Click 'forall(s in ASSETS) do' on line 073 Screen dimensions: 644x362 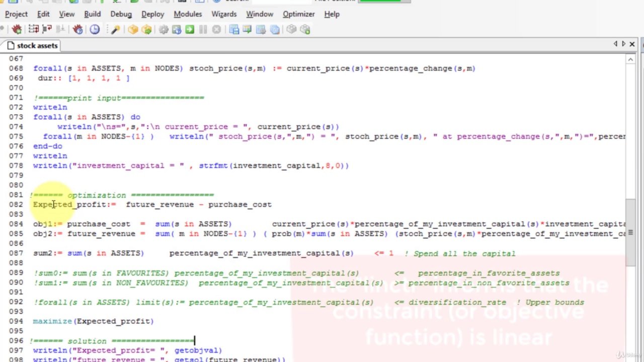click(x=87, y=117)
